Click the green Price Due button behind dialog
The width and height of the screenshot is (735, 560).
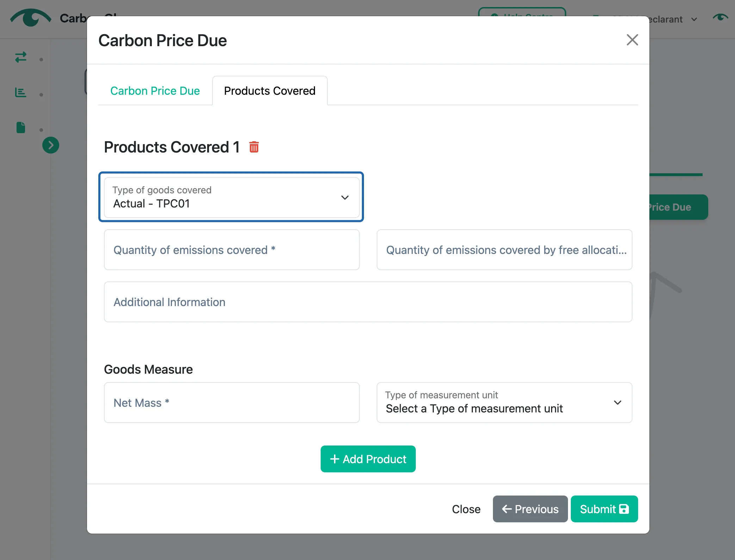point(679,207)
